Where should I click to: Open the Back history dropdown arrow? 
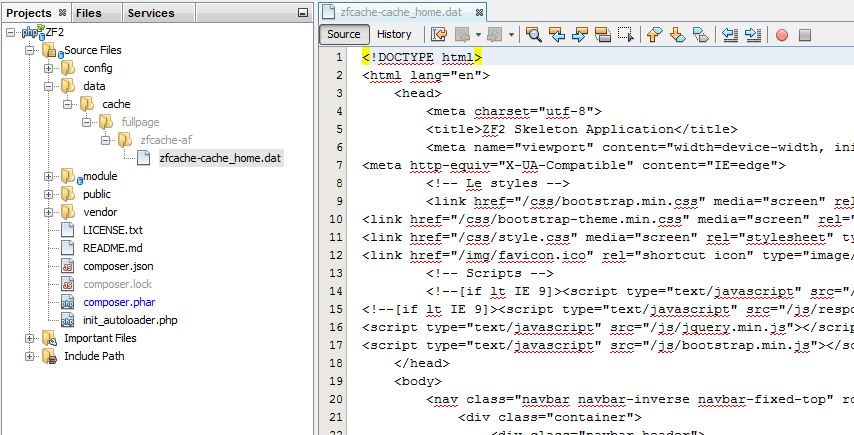pos(478,35)
